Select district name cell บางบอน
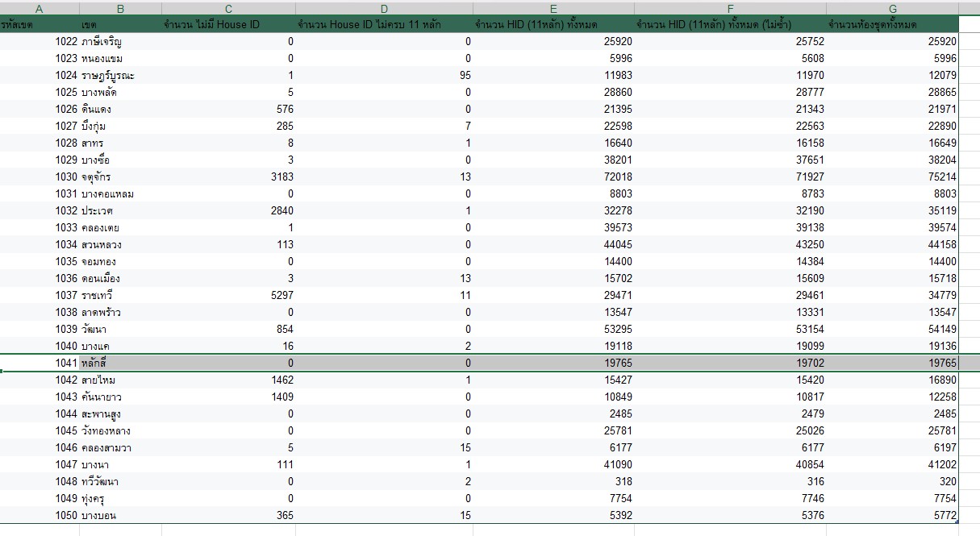This screenshot has height=536, width=980. coord(120,515)
